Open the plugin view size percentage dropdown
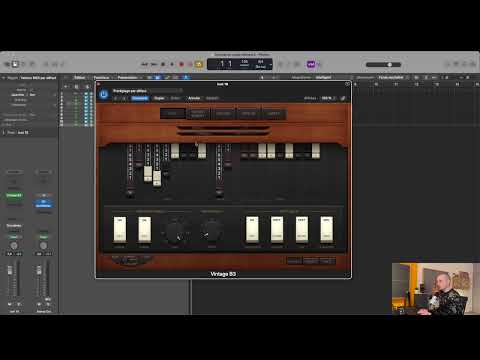 pyautogui.click(x=328, y=98)
